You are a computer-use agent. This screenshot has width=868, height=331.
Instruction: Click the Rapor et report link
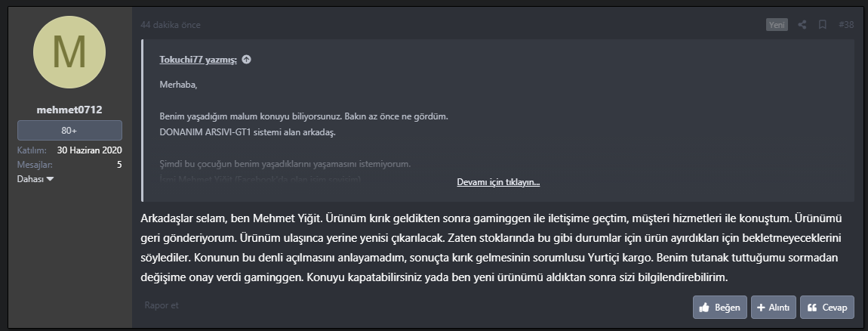[x=162, y=305]
